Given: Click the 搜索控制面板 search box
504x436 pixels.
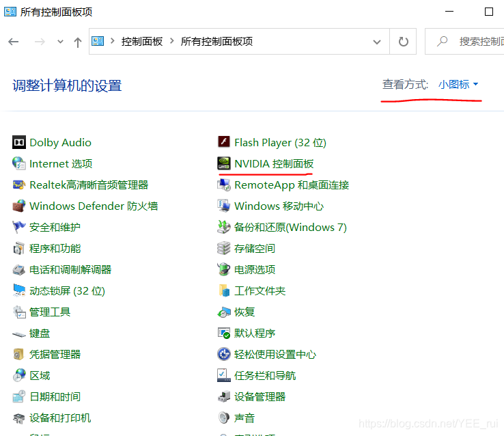Looking at the screenshot, I should pos(465,42).
